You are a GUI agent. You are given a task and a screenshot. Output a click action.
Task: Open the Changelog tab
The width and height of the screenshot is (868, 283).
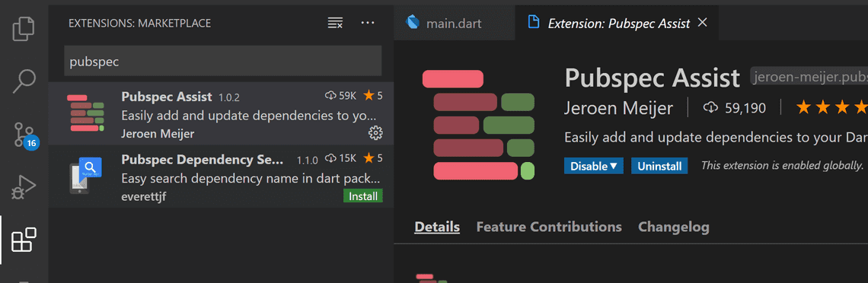[x=673, y=227]
